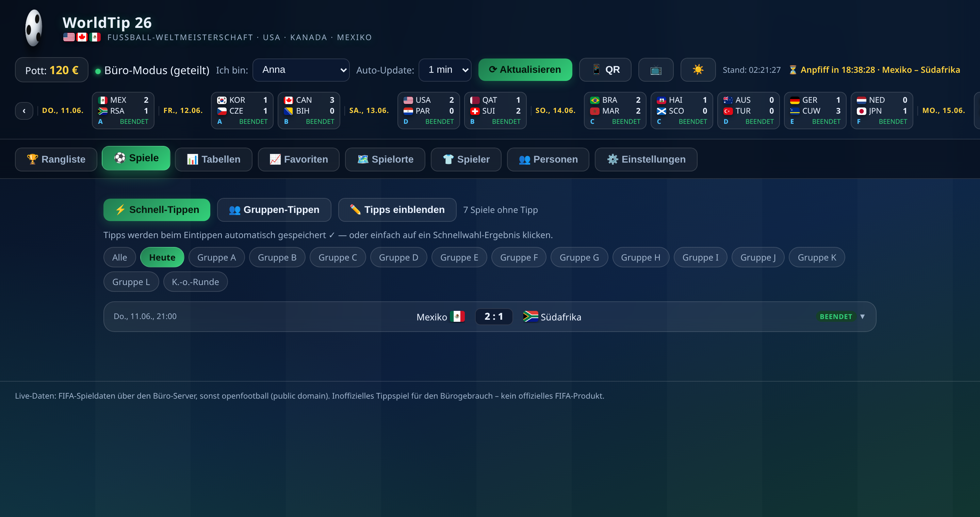
Task: Filter matches by Gruppe D
Action: point(398,257)
